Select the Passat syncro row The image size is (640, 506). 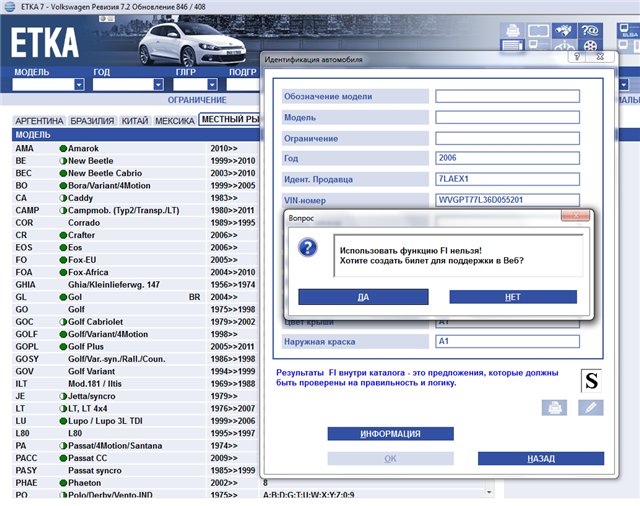(x=136, y=470)
